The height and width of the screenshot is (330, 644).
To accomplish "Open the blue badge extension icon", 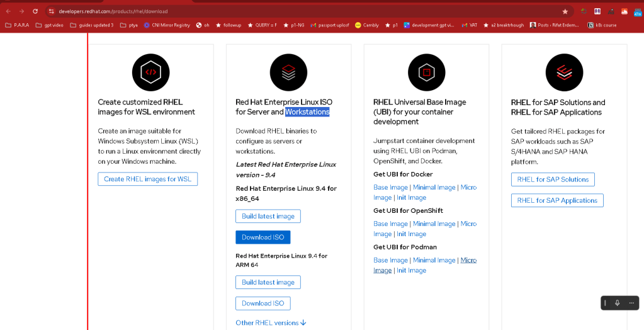I will [x=638, y=11].
